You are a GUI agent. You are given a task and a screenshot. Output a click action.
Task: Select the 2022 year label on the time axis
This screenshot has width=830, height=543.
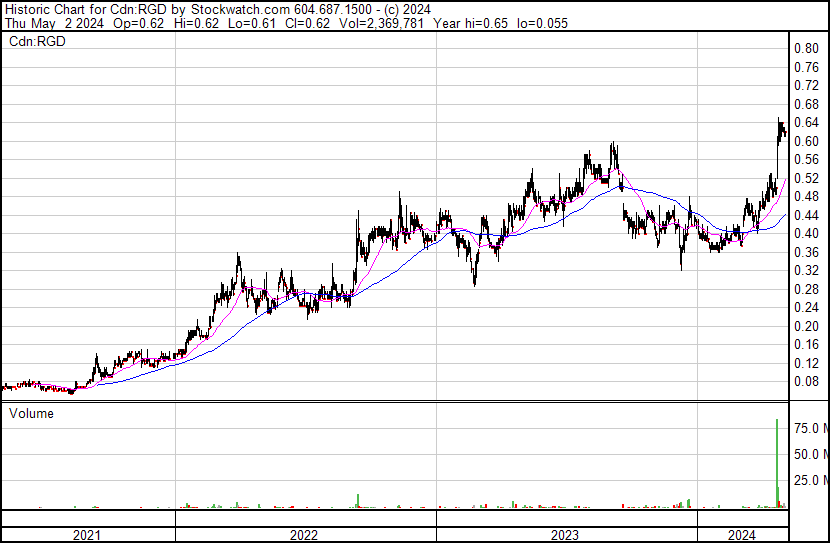click(304, 535)
